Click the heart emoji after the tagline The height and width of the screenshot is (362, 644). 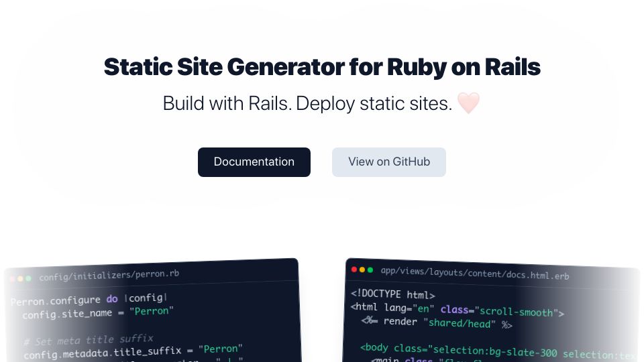click(468, 103)
